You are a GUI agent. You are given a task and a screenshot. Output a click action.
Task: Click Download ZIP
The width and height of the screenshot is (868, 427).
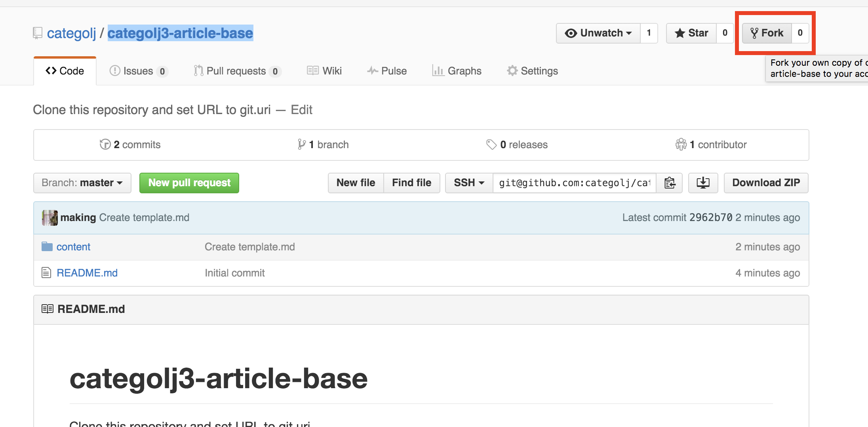point(766,183)
